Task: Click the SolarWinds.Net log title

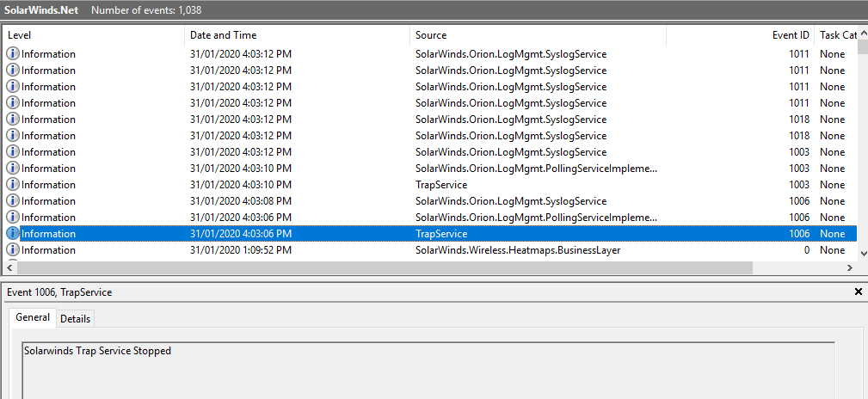Action: click(x=41, y=10)
